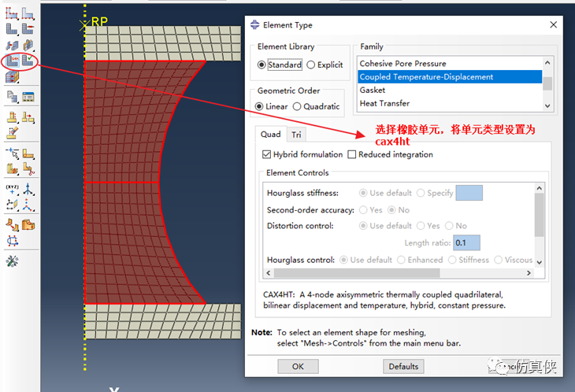Image resolution: width=575 pixels, height=392 pixels.
Task: Choose Linear geometric order
Action: coord(259,106)
